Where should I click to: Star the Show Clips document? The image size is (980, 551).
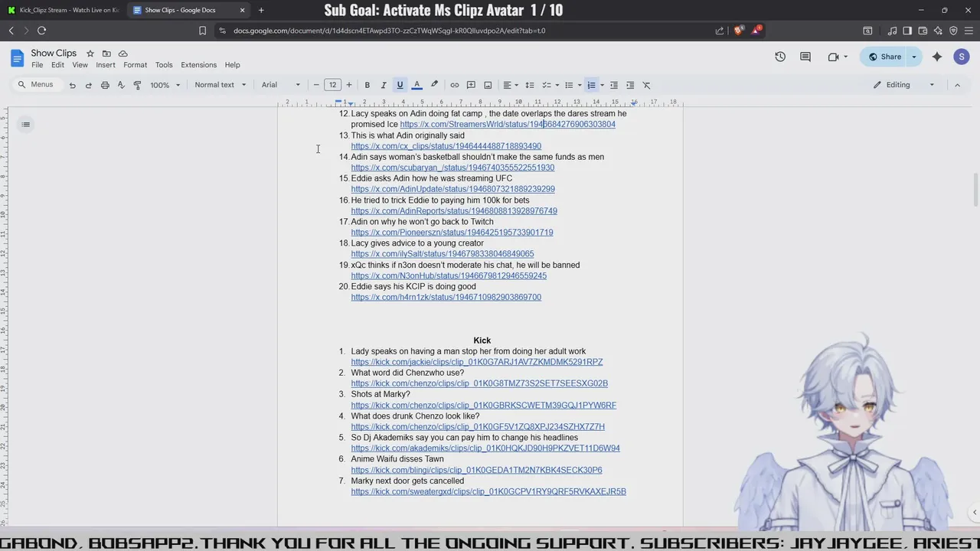tap(90, 54)
